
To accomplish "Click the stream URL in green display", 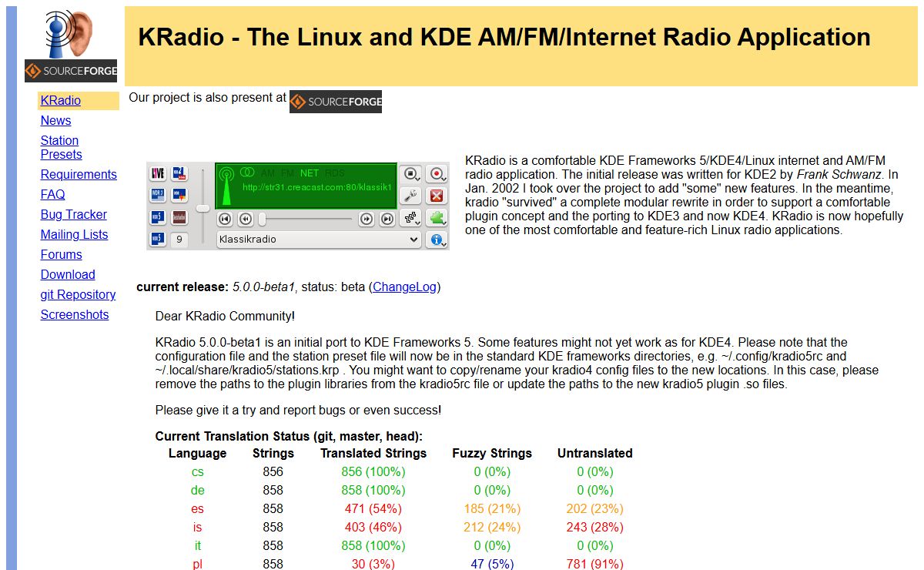I will tap(317, 187).
